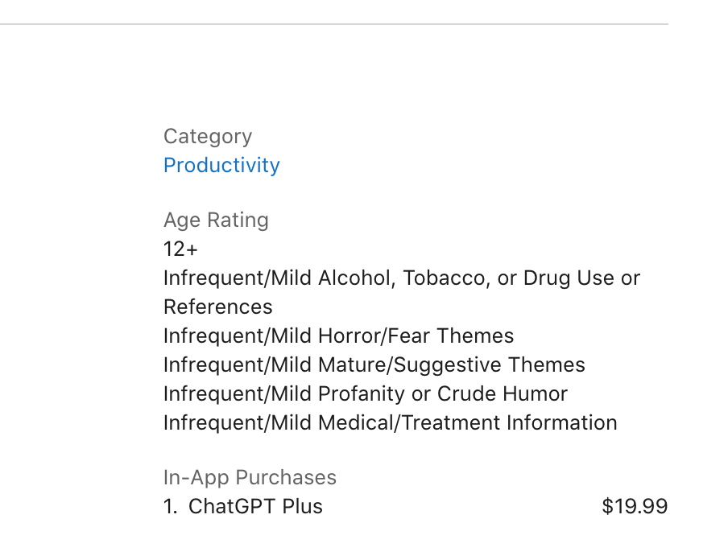Select the ChatGPT Plus purchase item
This screenshot has width=728, height=560.
(255, 506)
